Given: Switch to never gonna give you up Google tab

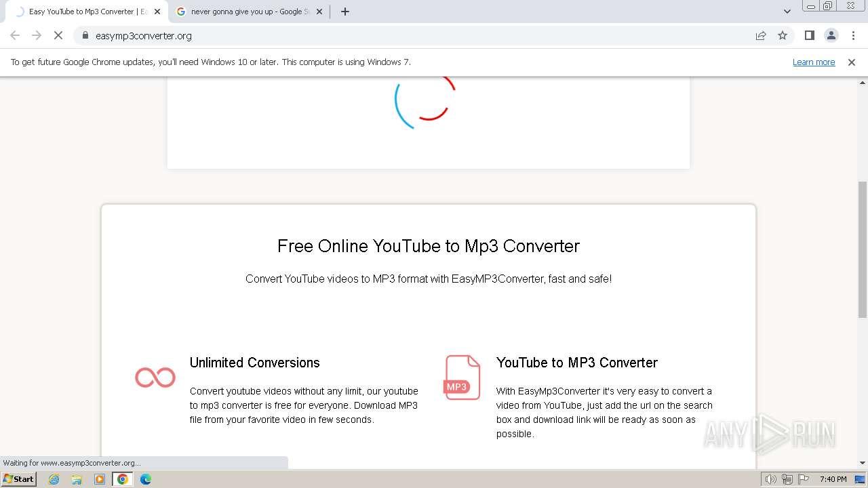Looking at the screenshot, I should coord(248,12).
